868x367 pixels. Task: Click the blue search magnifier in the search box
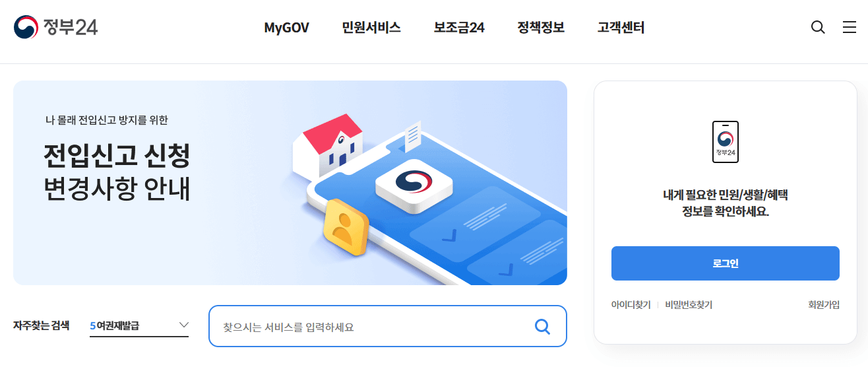pyautogui.click(x=542, y=326)
